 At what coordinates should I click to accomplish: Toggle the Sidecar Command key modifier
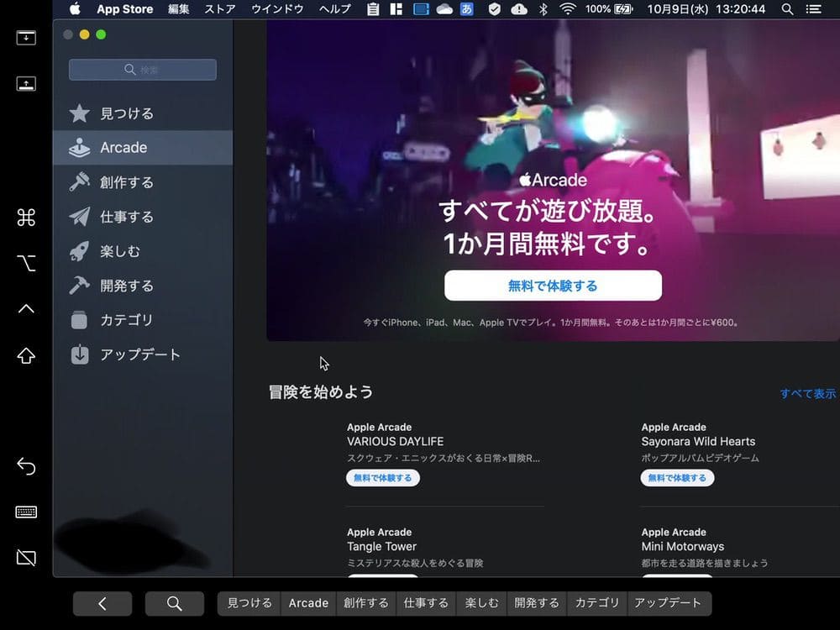[26, 218]
